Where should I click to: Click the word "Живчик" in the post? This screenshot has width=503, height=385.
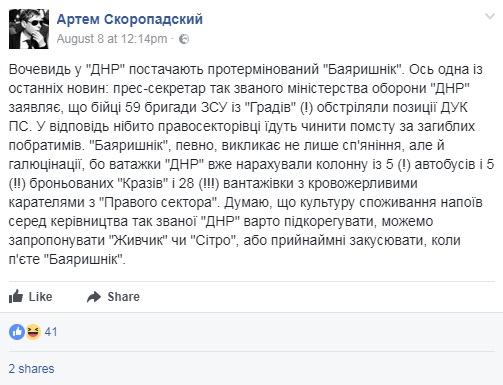pyautogui.click(x=138, y=240)
